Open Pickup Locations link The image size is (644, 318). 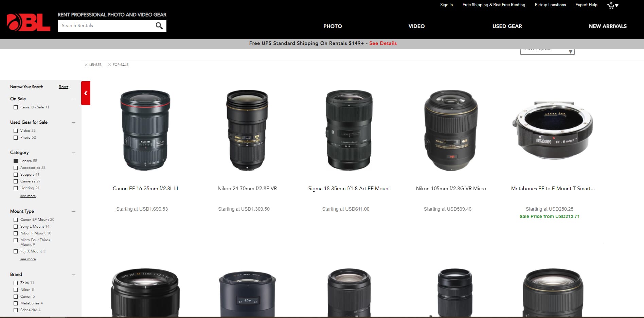click(550, 5)
